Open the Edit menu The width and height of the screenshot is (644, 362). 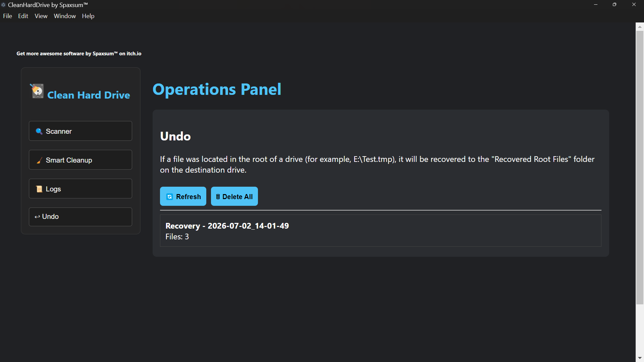click(x=23, y=16)
